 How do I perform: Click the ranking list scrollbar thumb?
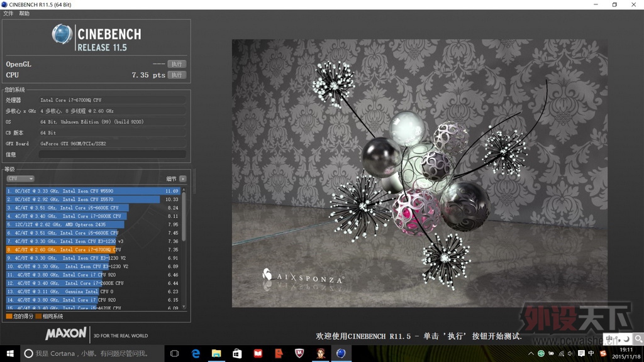184,216
